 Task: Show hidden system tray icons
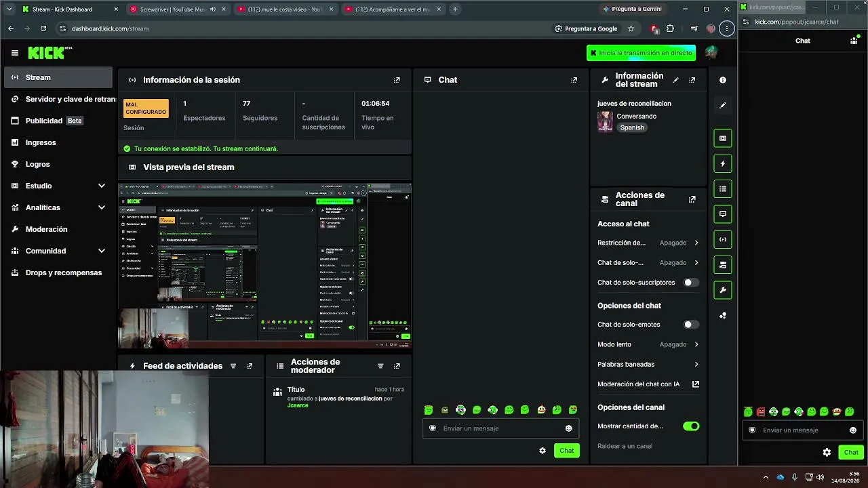766,477
